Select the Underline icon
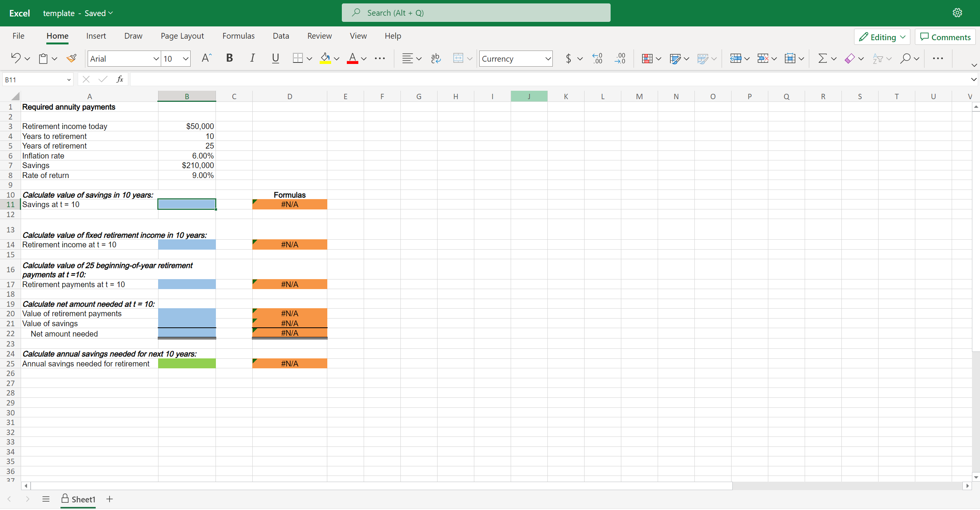 tap(275, 58)
